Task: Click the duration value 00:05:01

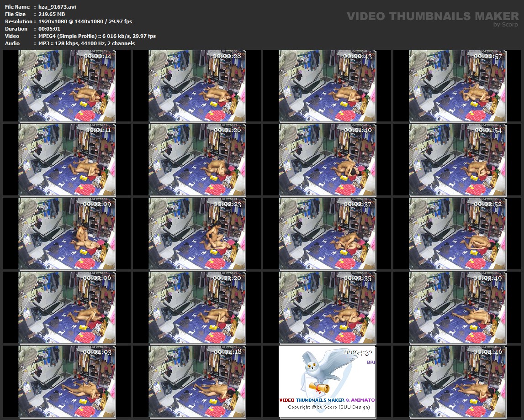Action: click(49, 29)
